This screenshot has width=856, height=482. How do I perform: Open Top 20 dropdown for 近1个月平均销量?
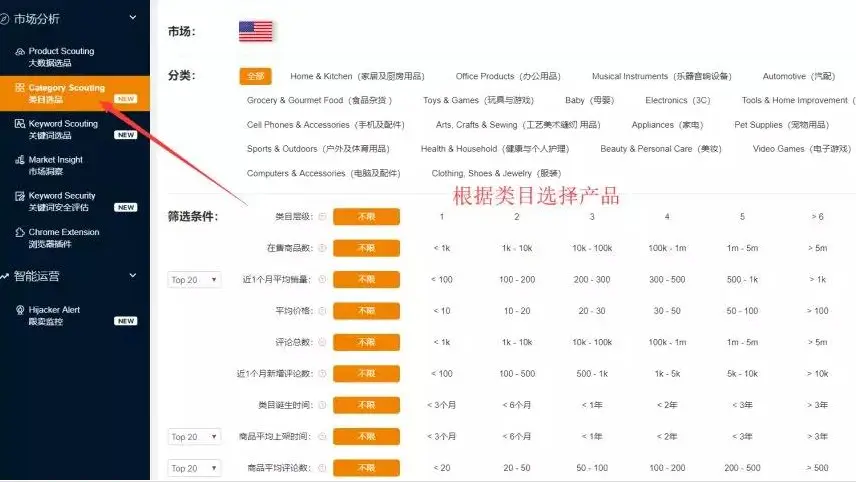[194, 280]
